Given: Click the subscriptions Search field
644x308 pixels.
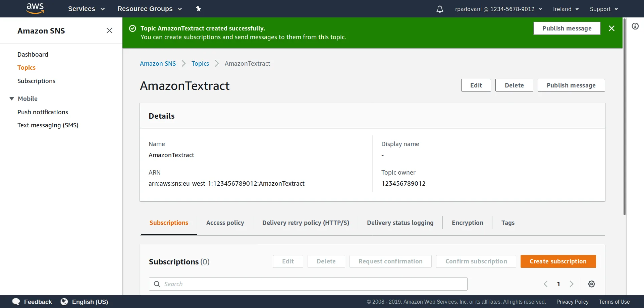Looking at the screenshot, I should click(308, 284).
